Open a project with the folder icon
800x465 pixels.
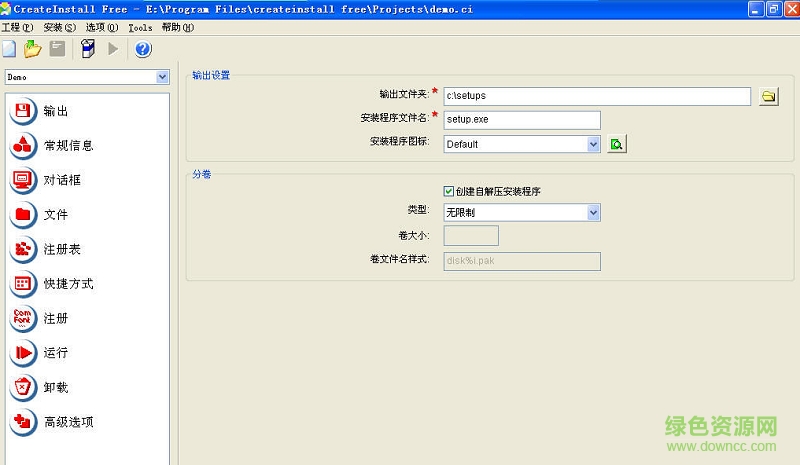tap(33, 49)
